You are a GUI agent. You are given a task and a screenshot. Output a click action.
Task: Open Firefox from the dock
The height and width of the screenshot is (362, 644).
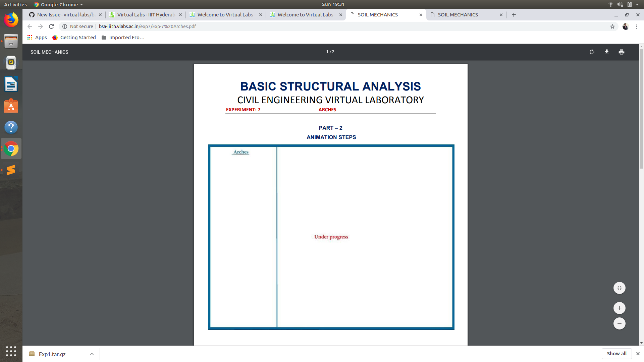11,20
